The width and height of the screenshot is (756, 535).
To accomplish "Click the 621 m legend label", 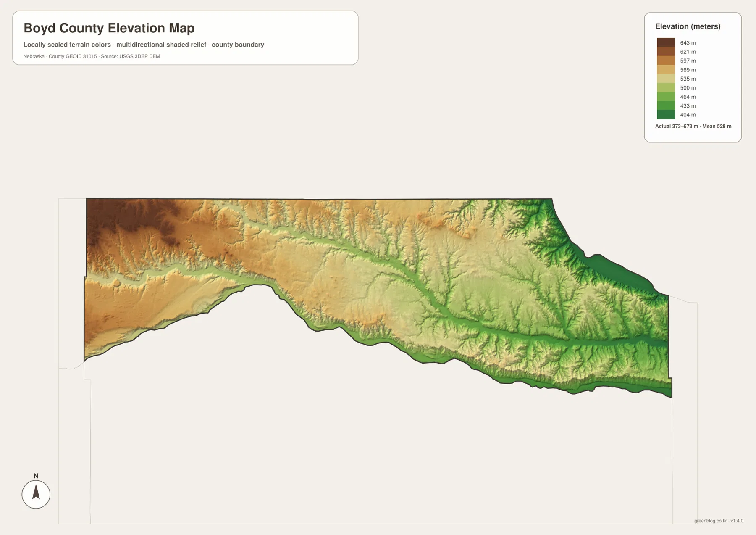I will coord(688,52).
